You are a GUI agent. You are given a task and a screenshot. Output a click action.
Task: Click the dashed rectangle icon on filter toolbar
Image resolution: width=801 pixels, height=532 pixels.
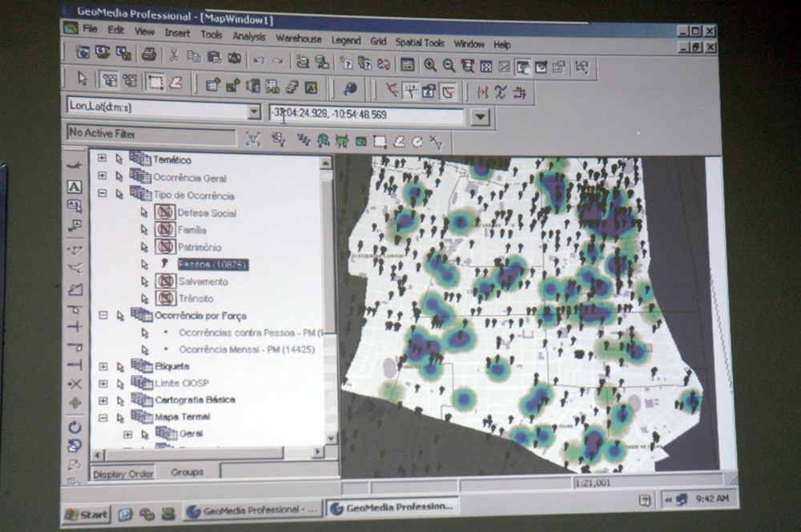point(380,141)
